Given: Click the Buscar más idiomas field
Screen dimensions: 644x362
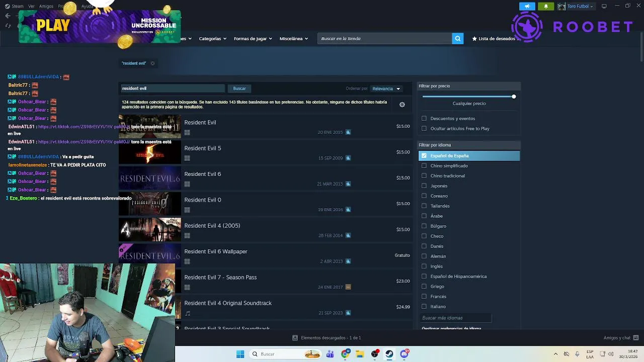Looking at the screenshot, I should tap(455, 318).
